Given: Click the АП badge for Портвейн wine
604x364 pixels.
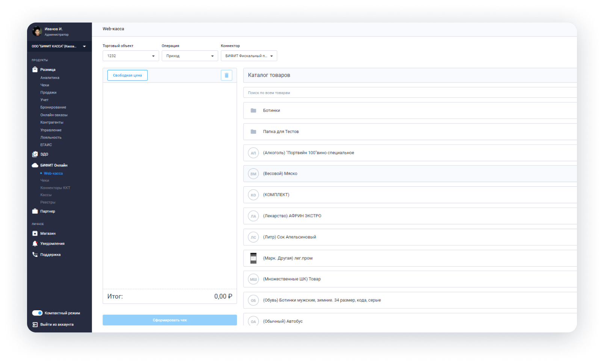Looking at the screenshot, I should (x=254, y=153).
